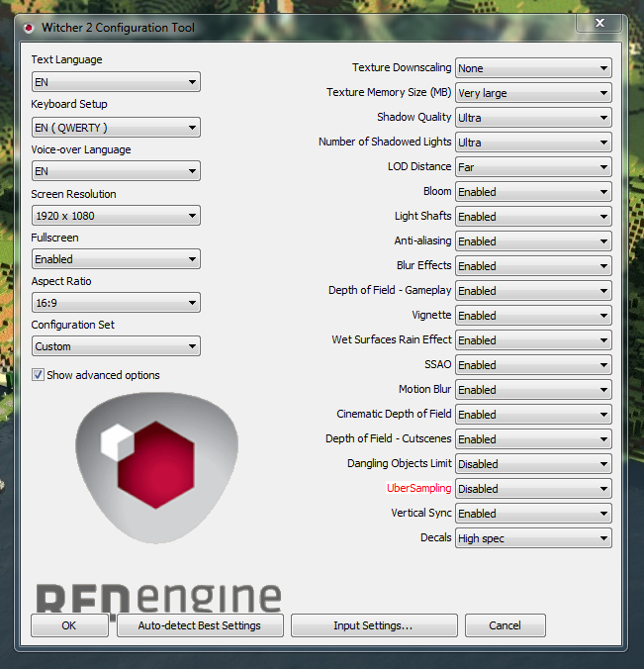Open the Light Shafts dropdown
The width and height of the screenshot is (644, 669).
(x=533, y=217)
